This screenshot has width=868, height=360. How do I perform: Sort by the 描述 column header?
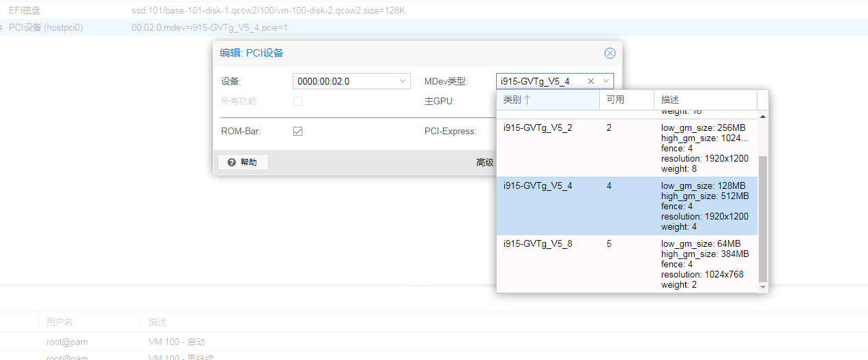coord(706,100)
